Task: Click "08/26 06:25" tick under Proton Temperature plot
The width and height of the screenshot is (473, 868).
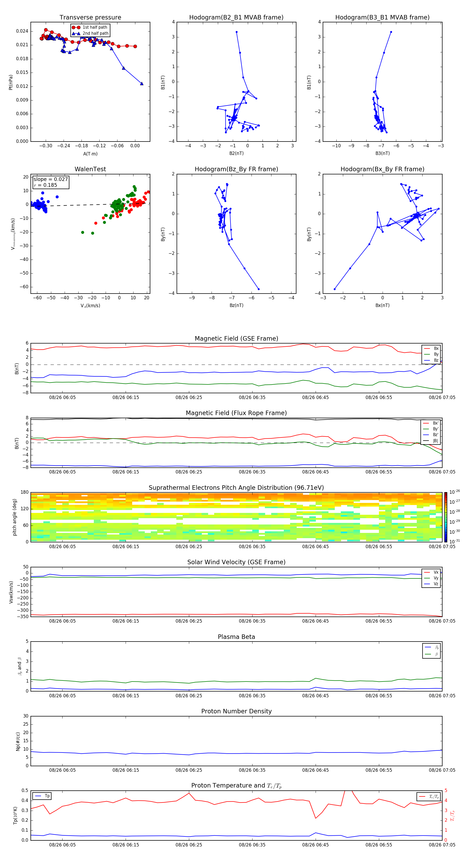Action: [x=189, y=845]
